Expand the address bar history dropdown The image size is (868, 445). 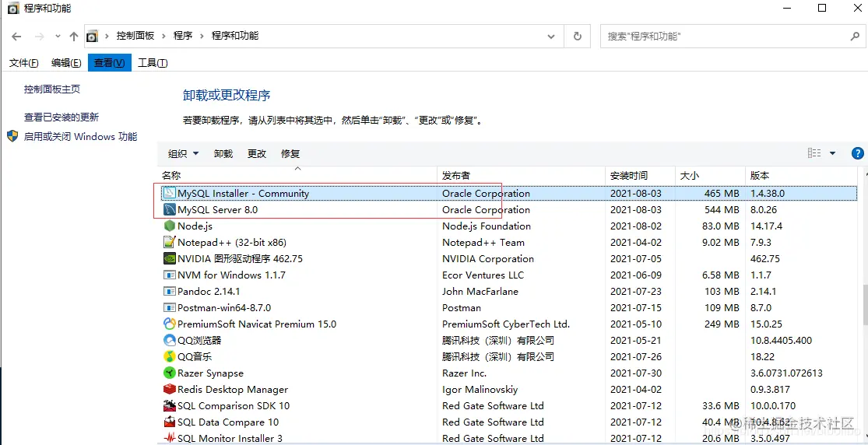(551, 36)
